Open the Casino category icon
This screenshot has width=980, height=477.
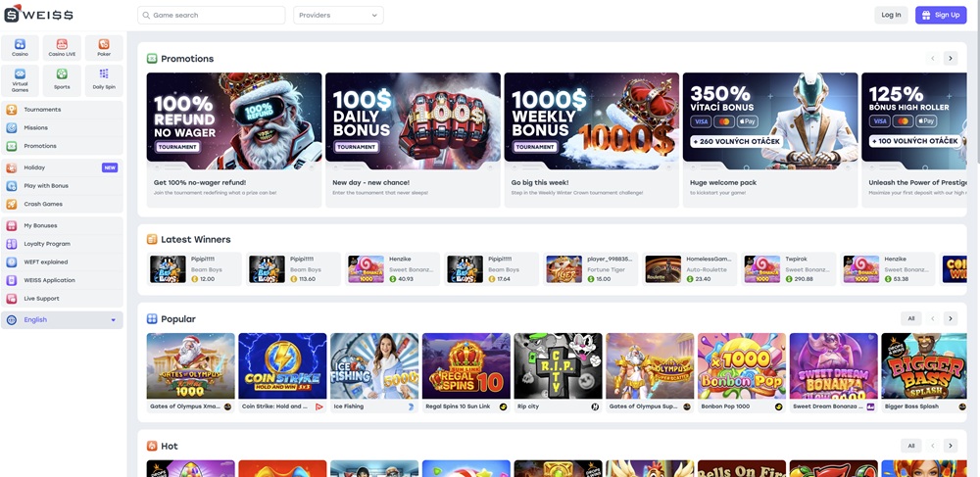pyautogui.click(x=20, y=47)
